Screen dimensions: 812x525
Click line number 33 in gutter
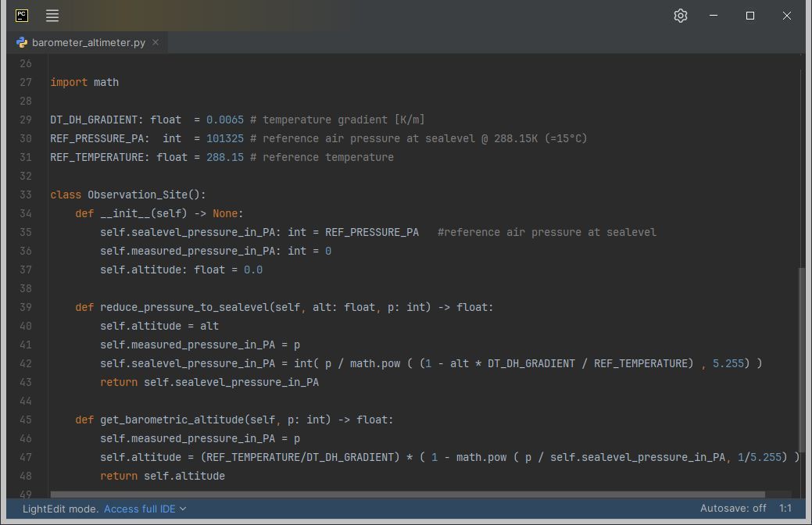click(26, 195)
